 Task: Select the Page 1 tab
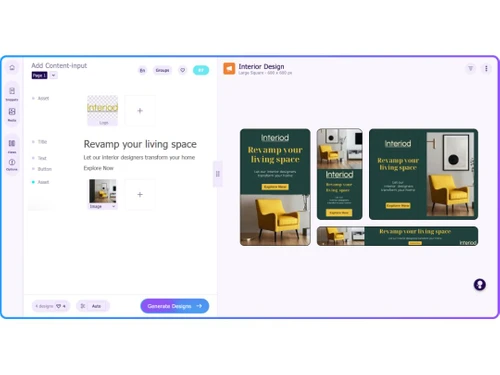point(39,75)
